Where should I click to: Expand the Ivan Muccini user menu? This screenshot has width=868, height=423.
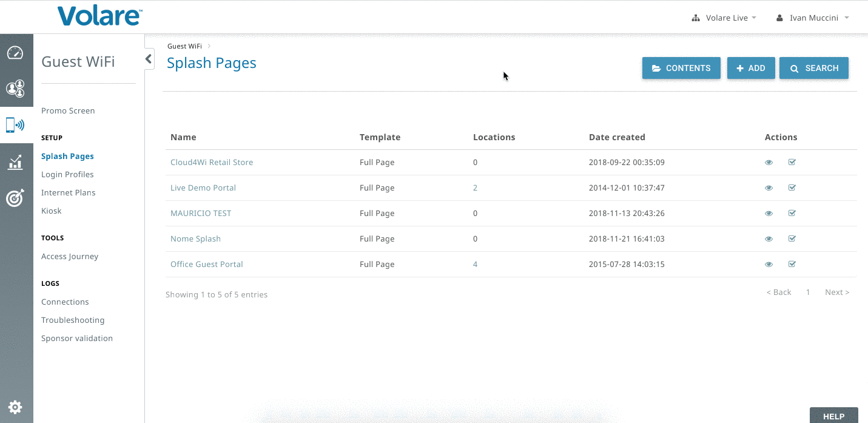click(x=812, y=18)
